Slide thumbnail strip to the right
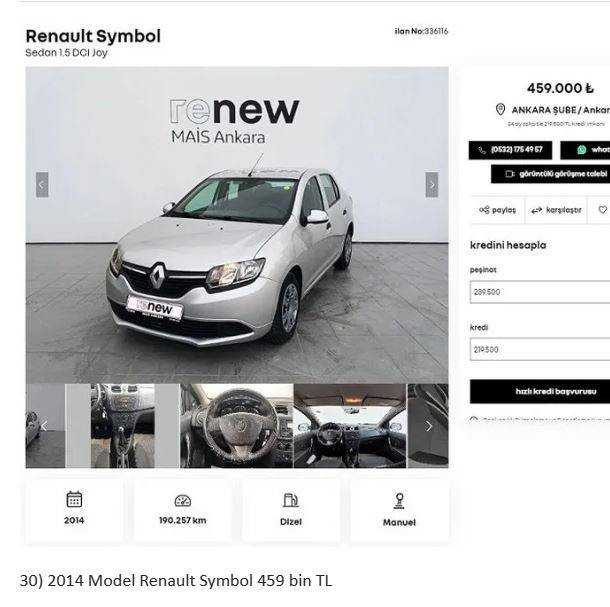Screen dimensions: 610x607 (x=429, y=426)
